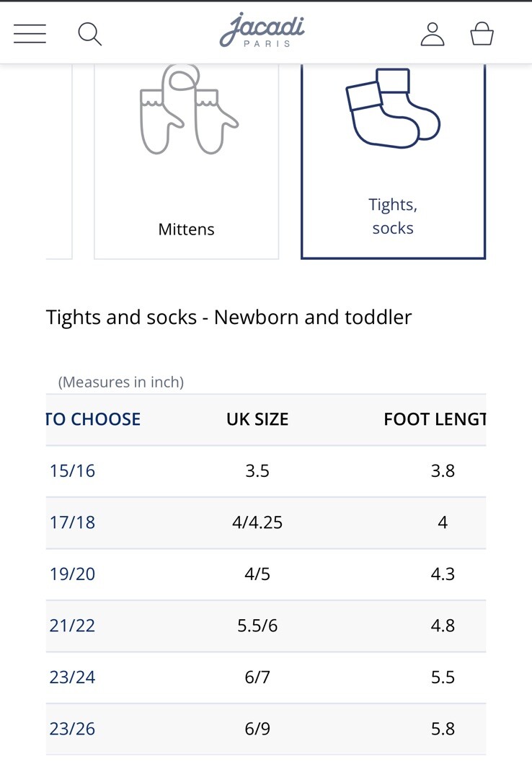Click the search magnifier icon
The height and width of the screenshot is (767, 532).
[x=90, y=34]
